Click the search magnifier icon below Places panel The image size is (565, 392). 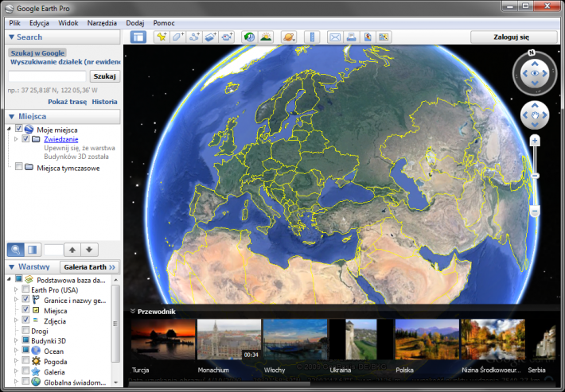click(x=16, y=250)
